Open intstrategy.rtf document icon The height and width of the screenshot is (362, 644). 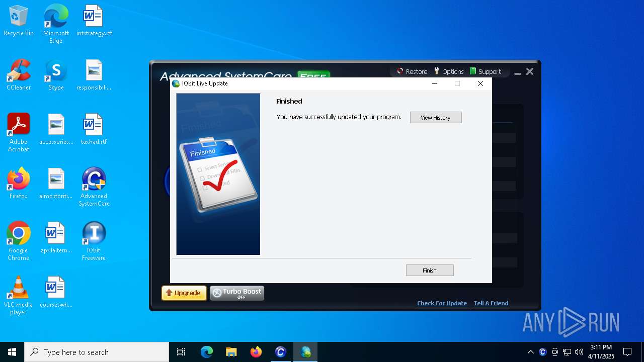point(94,21)
